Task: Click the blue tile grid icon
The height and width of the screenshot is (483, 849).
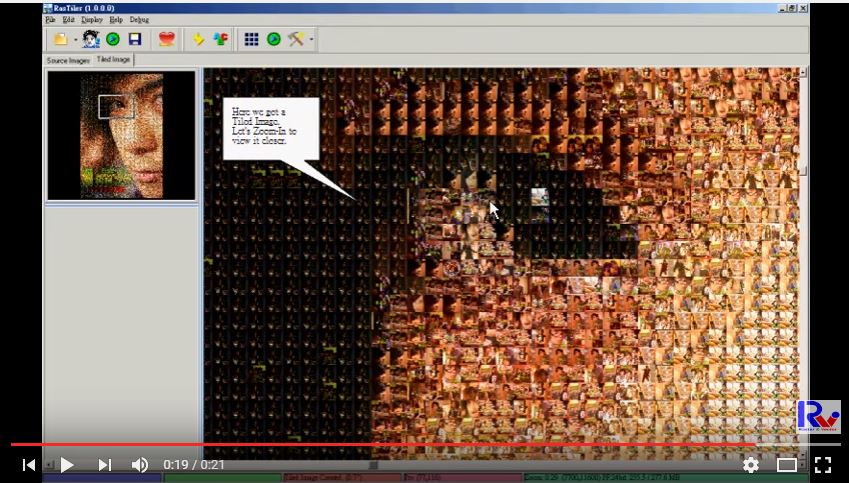Action: 251,39
